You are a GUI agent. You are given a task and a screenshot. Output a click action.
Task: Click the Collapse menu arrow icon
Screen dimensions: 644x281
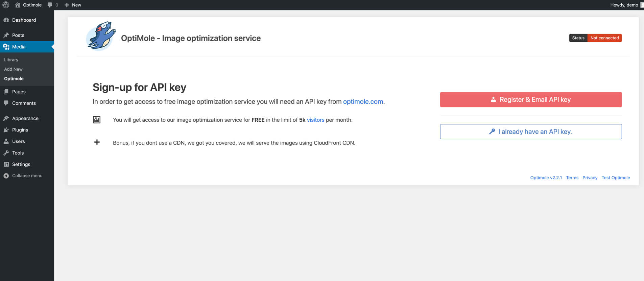[x=6, y=175]
